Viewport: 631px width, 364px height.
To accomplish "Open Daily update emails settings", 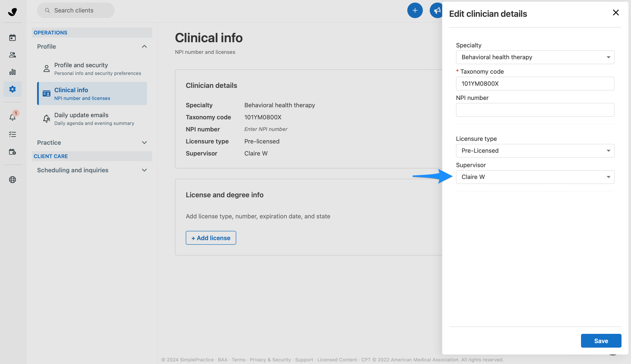I will tap(92, 118).
